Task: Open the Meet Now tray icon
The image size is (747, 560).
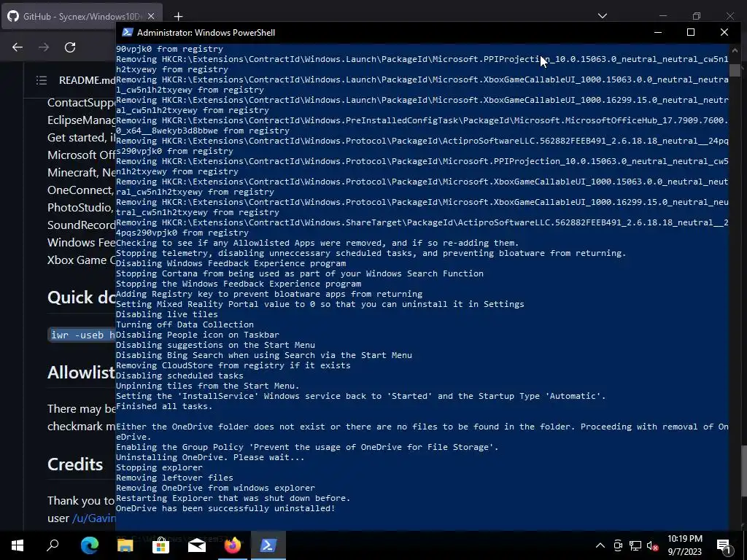Action: (x=618, y=545)
